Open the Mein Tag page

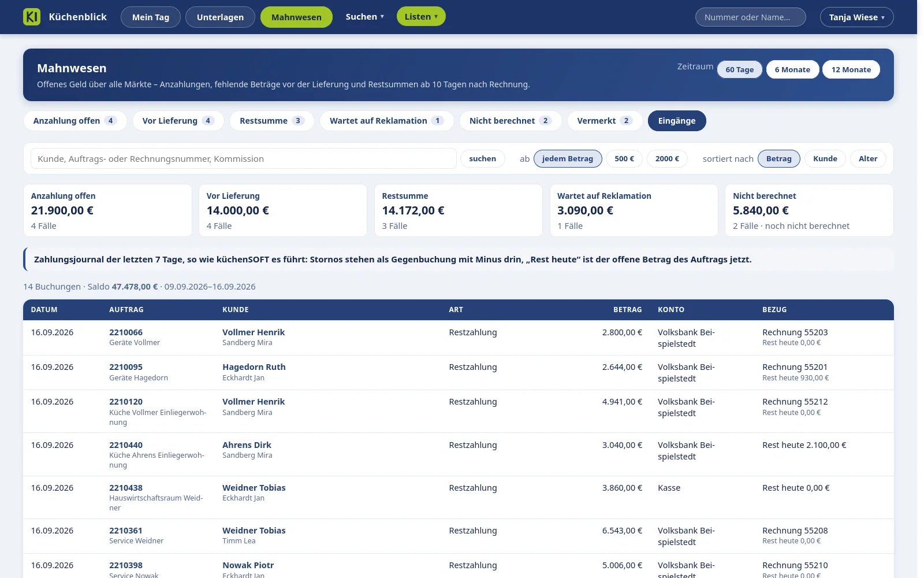click(x=151, y=17)
